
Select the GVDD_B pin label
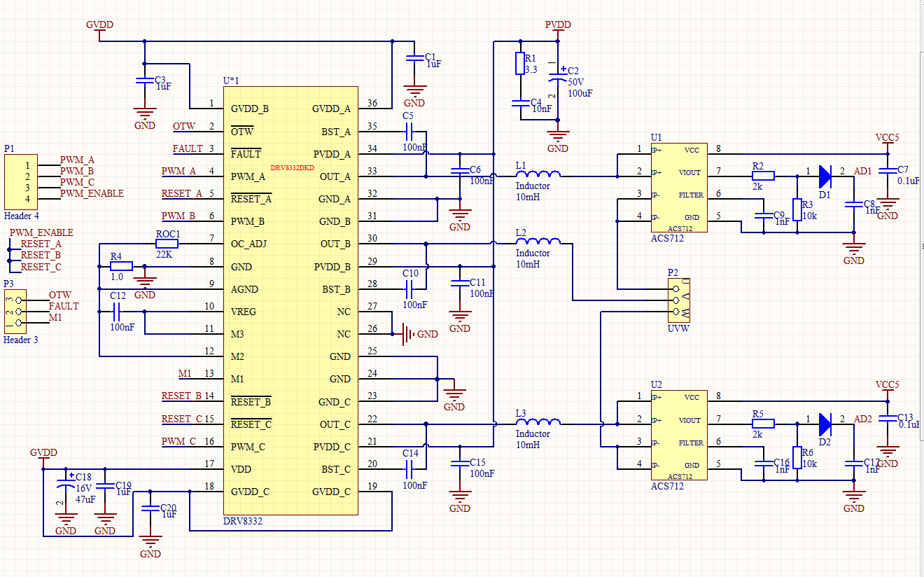(250, 109)
